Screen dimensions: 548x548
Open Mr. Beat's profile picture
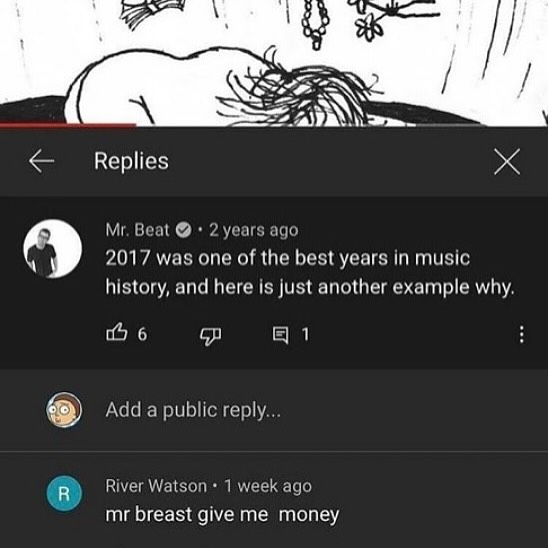pos(53,248)
